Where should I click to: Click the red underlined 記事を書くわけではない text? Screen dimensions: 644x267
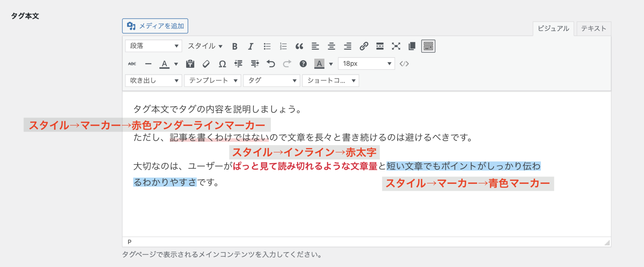point(219,137)
